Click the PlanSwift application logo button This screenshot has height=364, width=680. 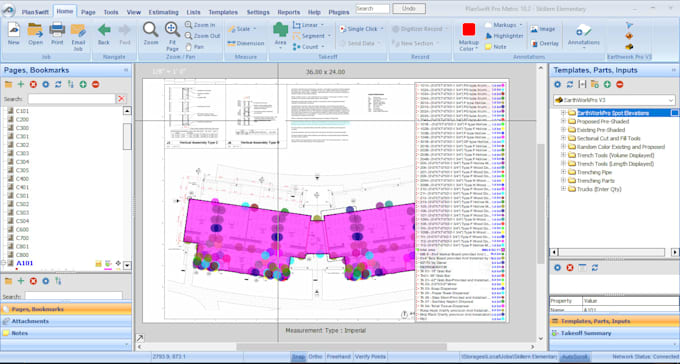pos(8,10)
